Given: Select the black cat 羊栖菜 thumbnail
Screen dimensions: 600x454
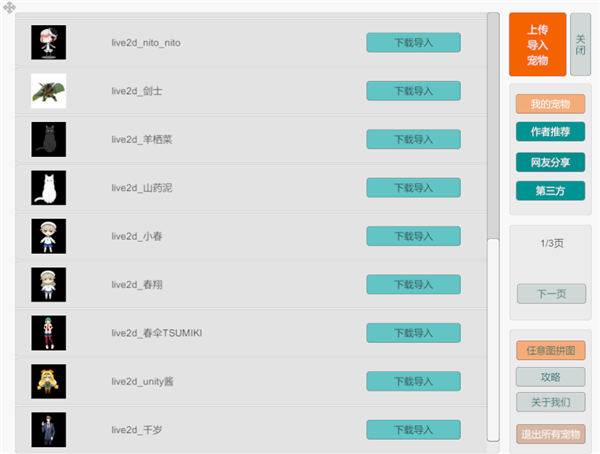Looking at the screenshot, I should 48,139.
